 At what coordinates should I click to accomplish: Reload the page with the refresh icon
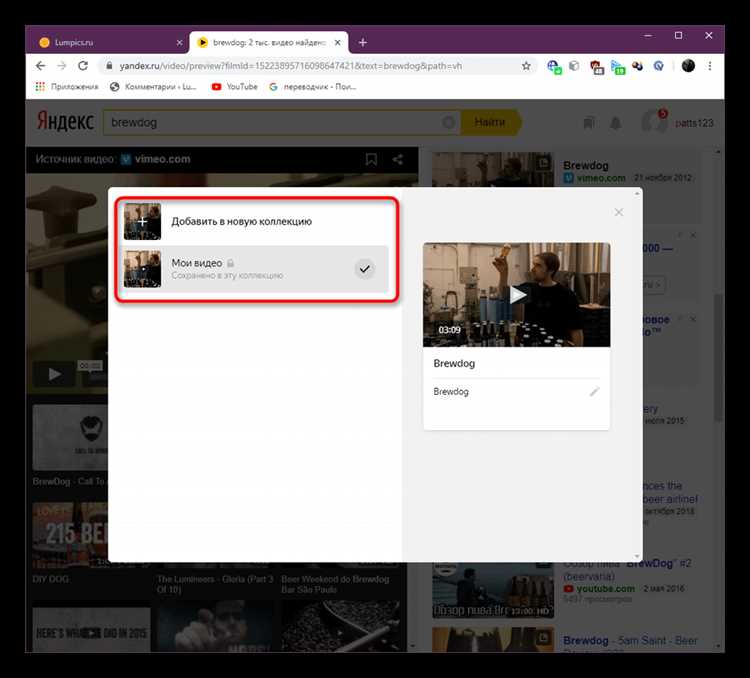click(83, 66)
